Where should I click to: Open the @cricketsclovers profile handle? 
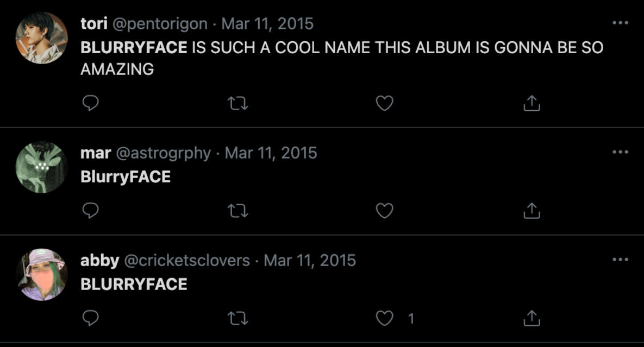coord(187,261)
